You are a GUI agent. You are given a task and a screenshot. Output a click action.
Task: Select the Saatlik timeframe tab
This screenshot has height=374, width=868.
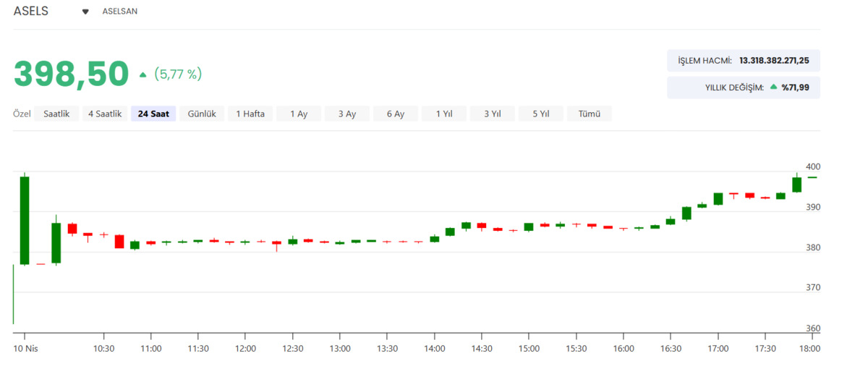pos(56,114)
